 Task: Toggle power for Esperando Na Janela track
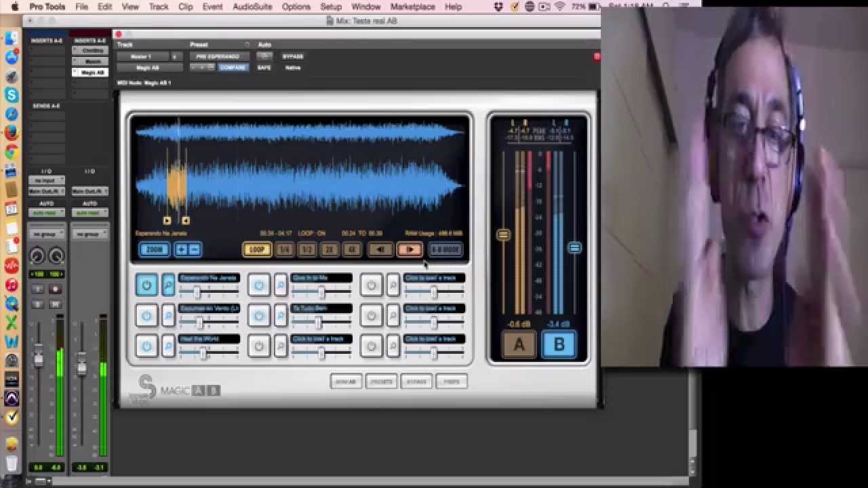coord(146,285)
